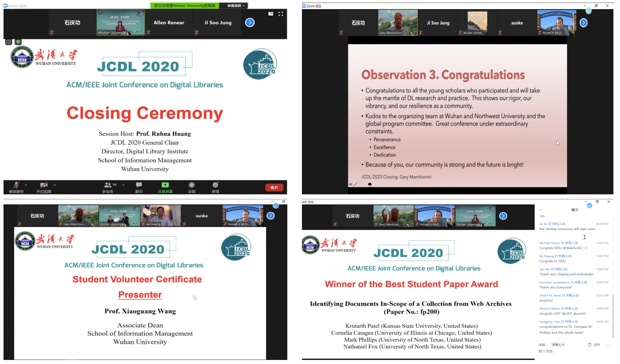The image size is (620, 364).
Task: Select Allen Renear's participant tile
Action: tap(169, 23)
